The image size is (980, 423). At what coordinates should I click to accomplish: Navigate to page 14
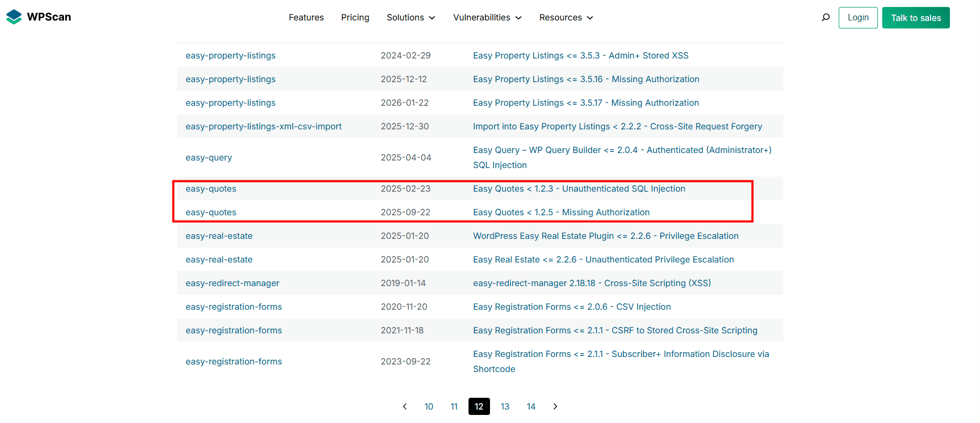point(530,406)
